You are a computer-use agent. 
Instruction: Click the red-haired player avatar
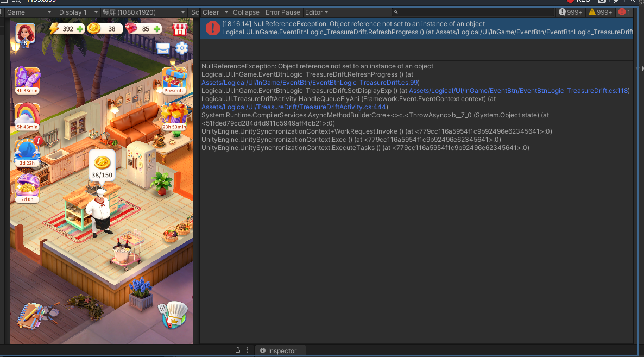pos(25,34)
